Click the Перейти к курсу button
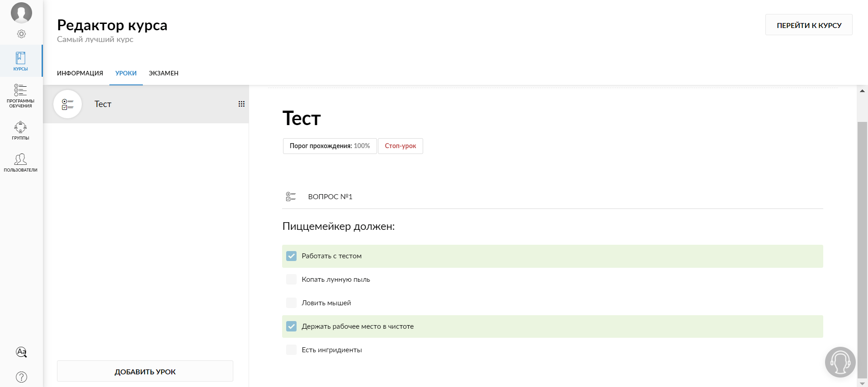The image size is (868, 387). click(x=809, y=25)
